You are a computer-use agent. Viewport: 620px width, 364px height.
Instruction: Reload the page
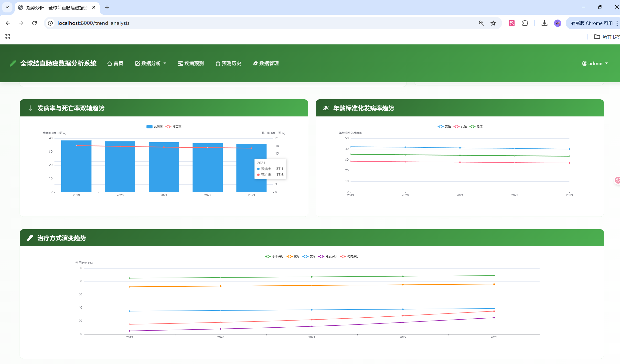[x=34, y=23]
